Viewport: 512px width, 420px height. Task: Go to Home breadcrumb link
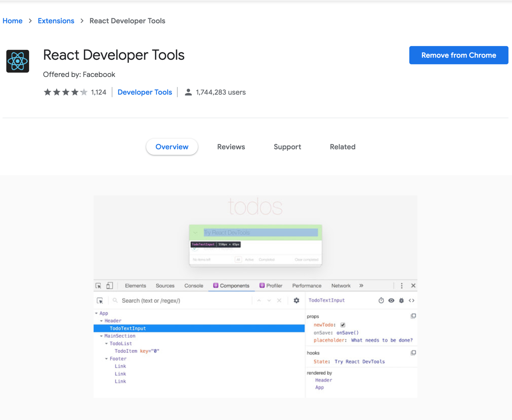coord(12,21)
